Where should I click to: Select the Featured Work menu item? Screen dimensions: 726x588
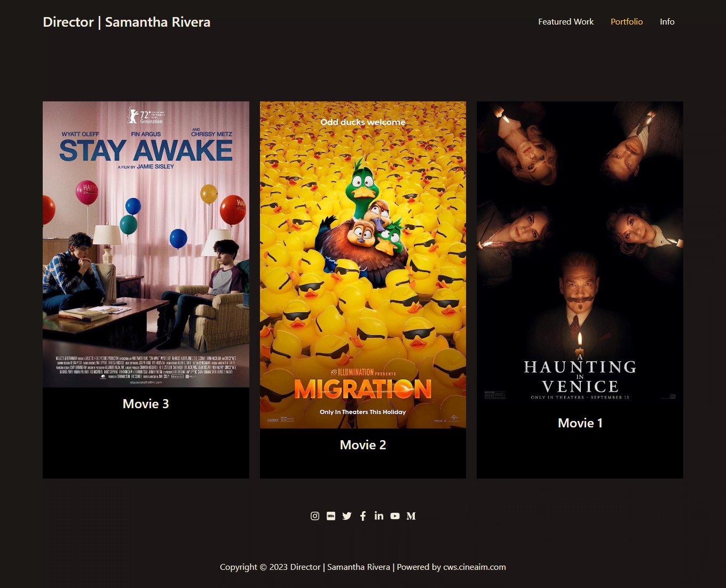[566, 22]
